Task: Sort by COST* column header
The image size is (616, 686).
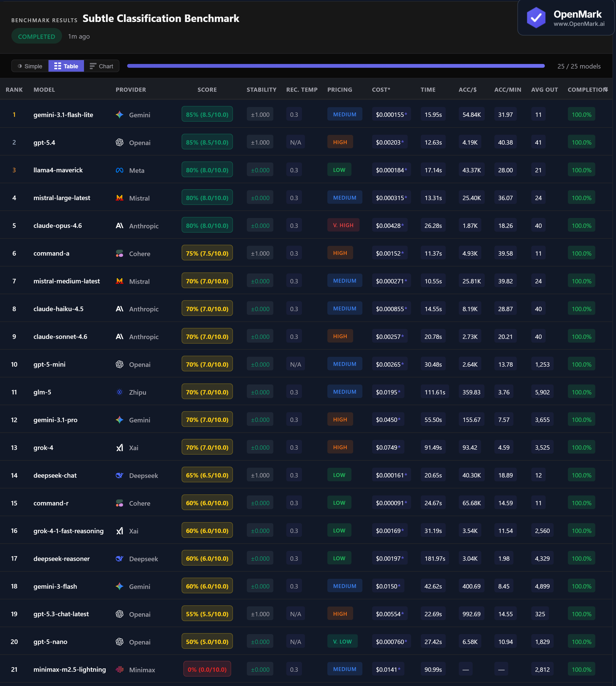Action: pos(381,90)
